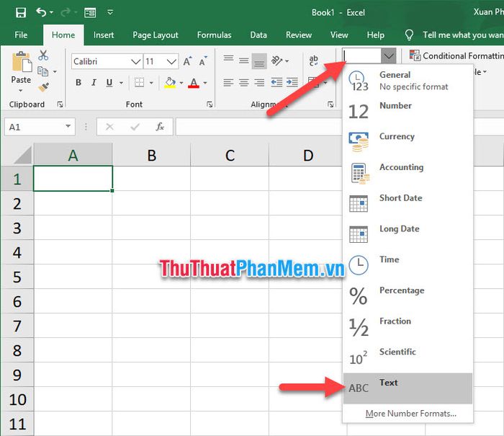
Task: Open the underline style arrow
Action: pos(121,83)
